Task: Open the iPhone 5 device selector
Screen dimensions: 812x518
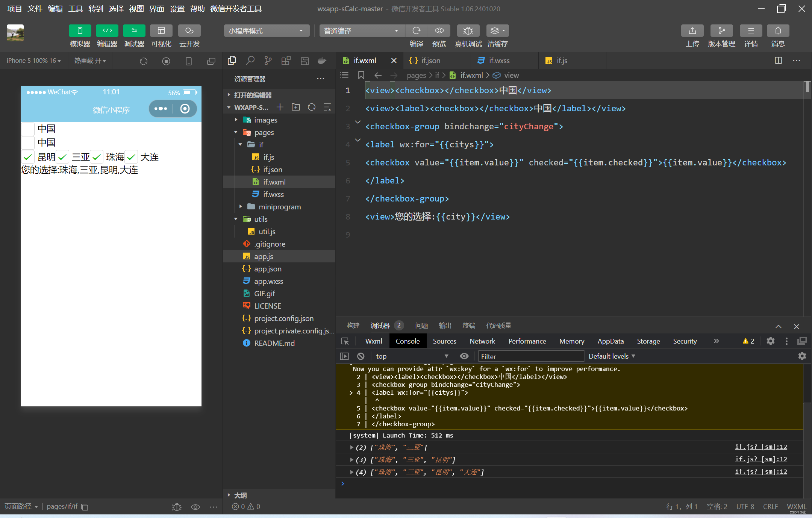Action: pos(34,61)
